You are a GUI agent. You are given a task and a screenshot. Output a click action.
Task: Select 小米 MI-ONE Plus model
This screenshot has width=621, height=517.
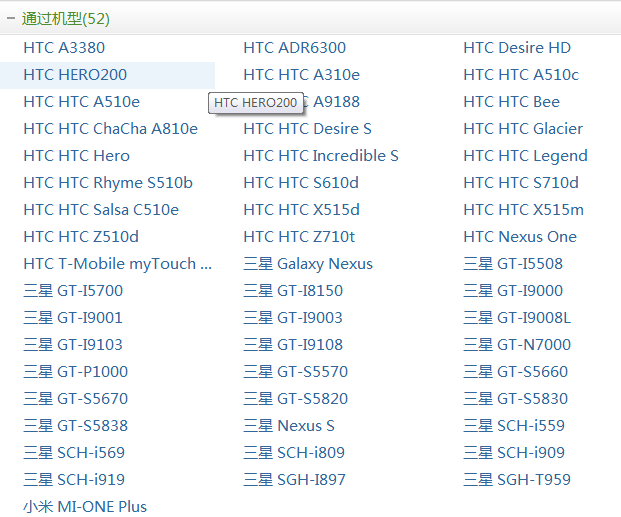(x=85, y=506)
